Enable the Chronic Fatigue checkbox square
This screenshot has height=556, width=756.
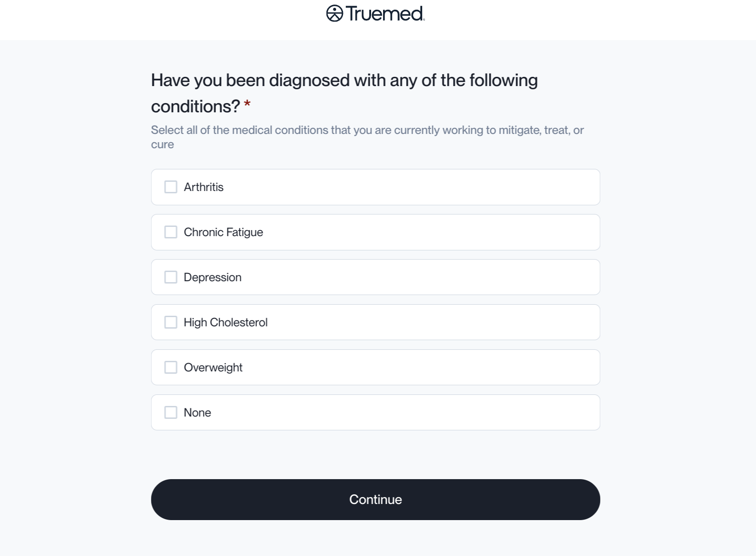click(x=171, y=232)
